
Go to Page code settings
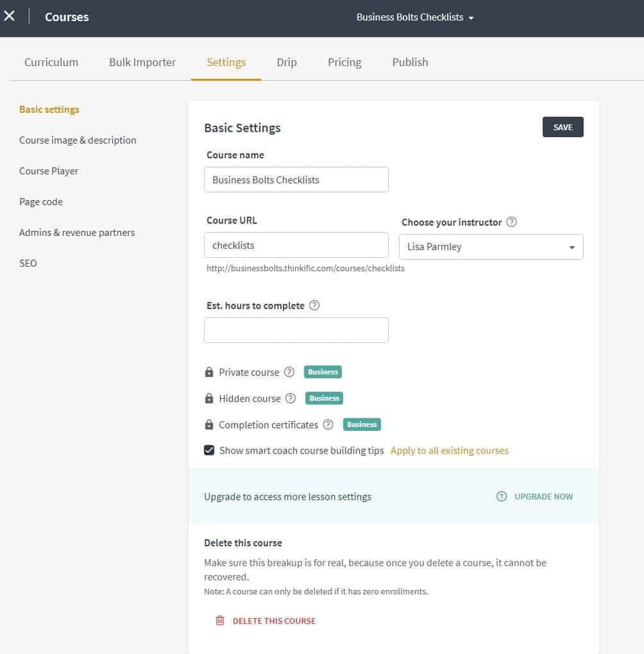coord(41,202)
